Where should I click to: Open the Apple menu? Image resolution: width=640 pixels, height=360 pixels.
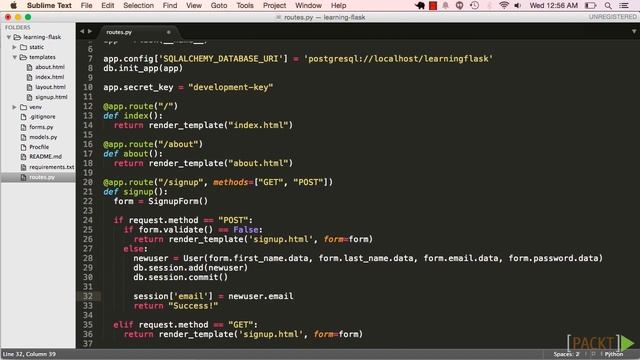[x=13, y=5]
